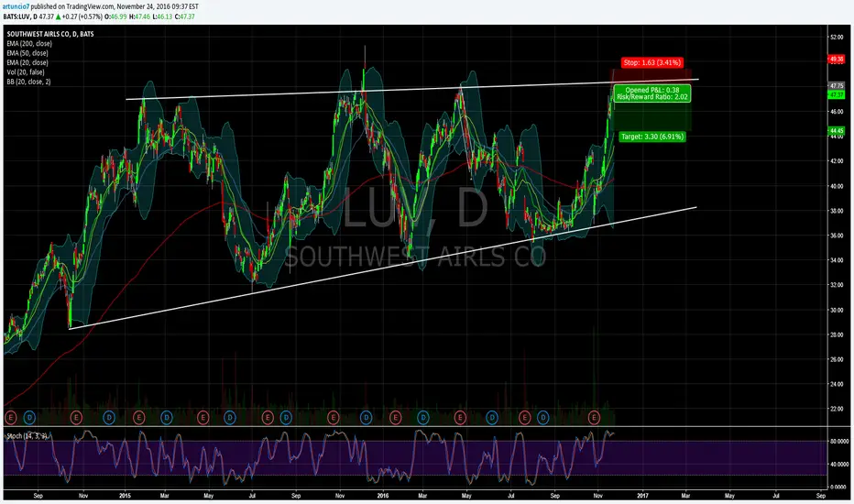Click the gray 47.75 price axis label
Viewport: 854px width, 504px height.
(836, 85)
